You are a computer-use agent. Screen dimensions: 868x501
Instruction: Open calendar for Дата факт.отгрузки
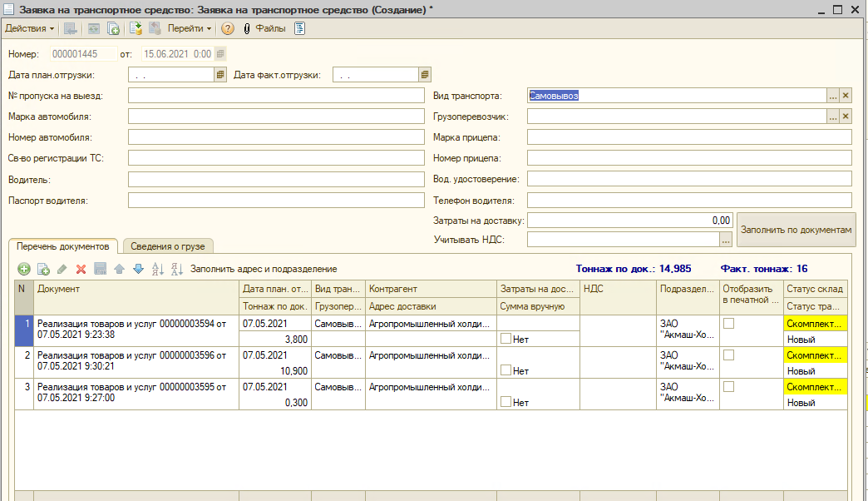pyautogui.click(x=425, y=75)
